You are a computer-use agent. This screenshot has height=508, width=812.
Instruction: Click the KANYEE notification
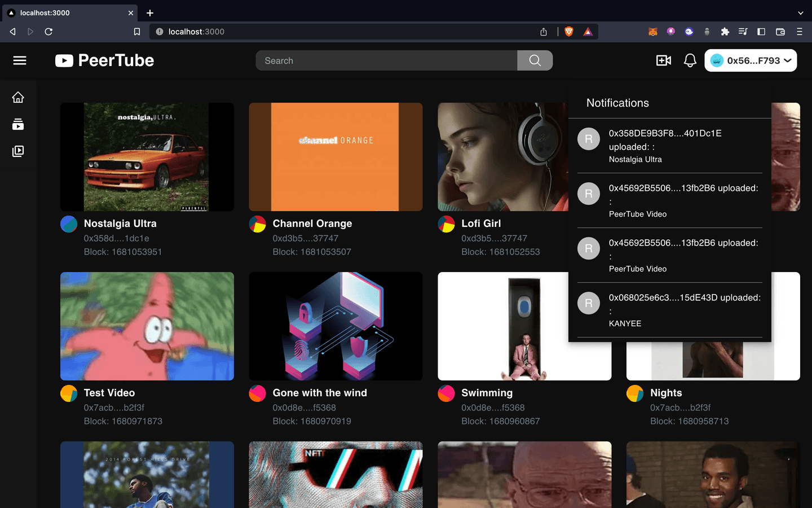pos(670,310)
